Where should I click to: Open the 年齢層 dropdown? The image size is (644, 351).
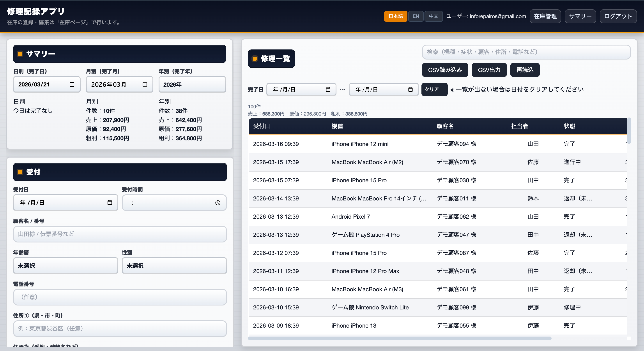[65, 266]
